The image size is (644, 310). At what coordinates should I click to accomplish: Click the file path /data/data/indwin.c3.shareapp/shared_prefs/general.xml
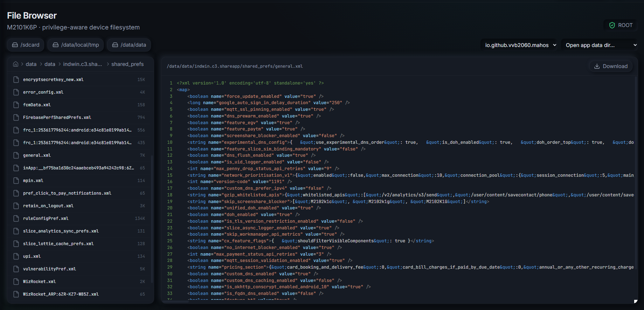coord(235,66)
